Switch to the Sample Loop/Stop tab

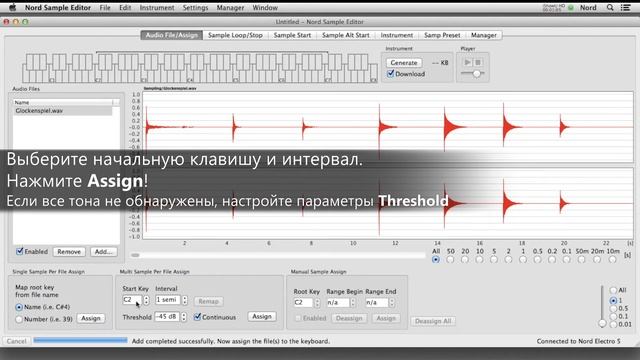click(235, 35)
